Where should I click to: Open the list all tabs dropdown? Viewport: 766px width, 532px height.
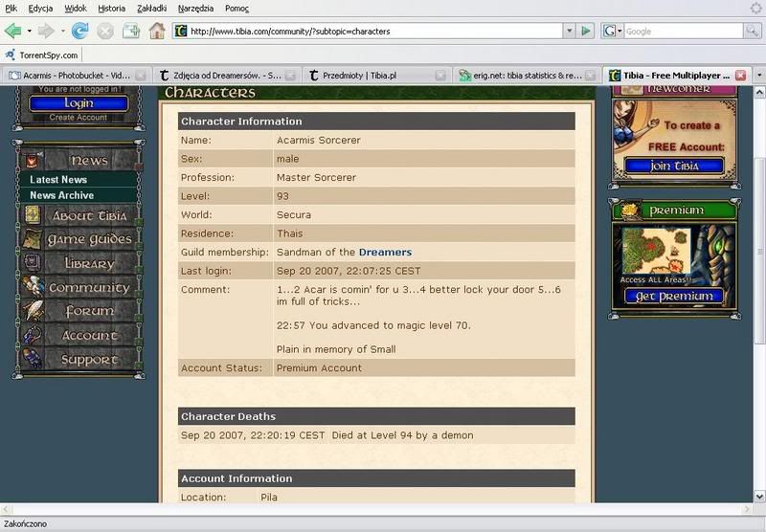pos(759,76)
